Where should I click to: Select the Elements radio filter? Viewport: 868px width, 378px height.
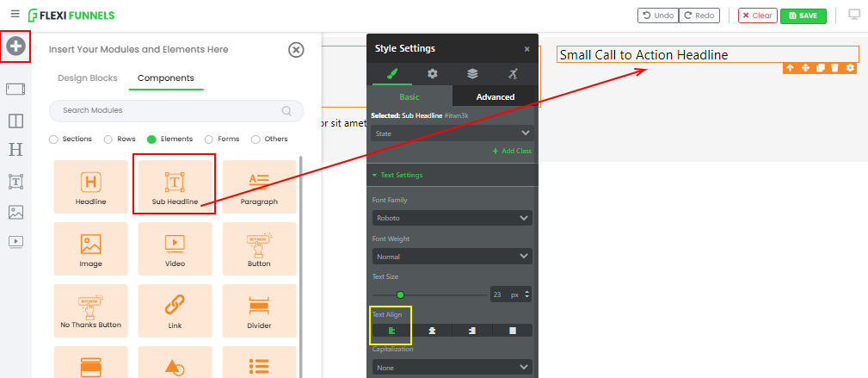(x=151, y=139)
